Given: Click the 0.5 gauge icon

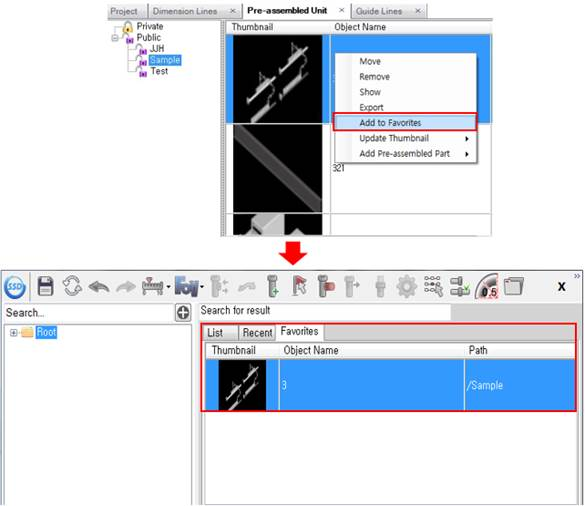Looking at the screenshot, I should (x=487, y=287).
